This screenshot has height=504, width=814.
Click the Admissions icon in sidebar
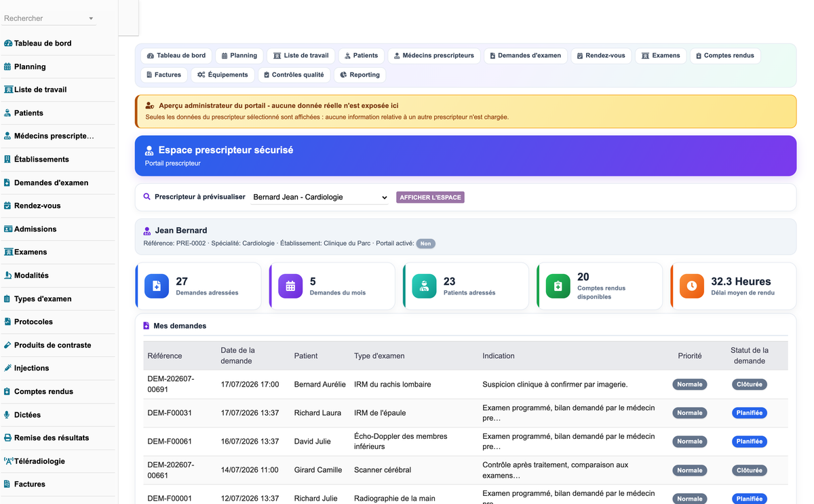[8, 229]
